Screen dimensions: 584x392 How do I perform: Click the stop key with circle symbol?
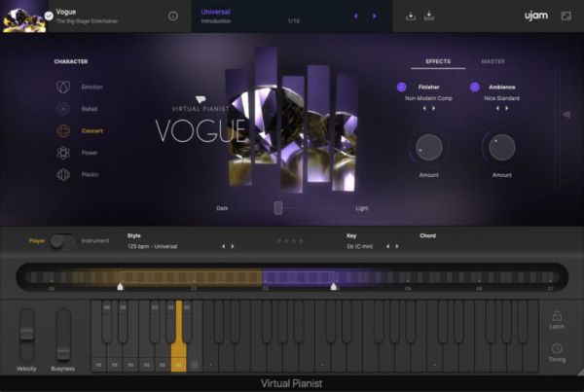tap(195, 365)
